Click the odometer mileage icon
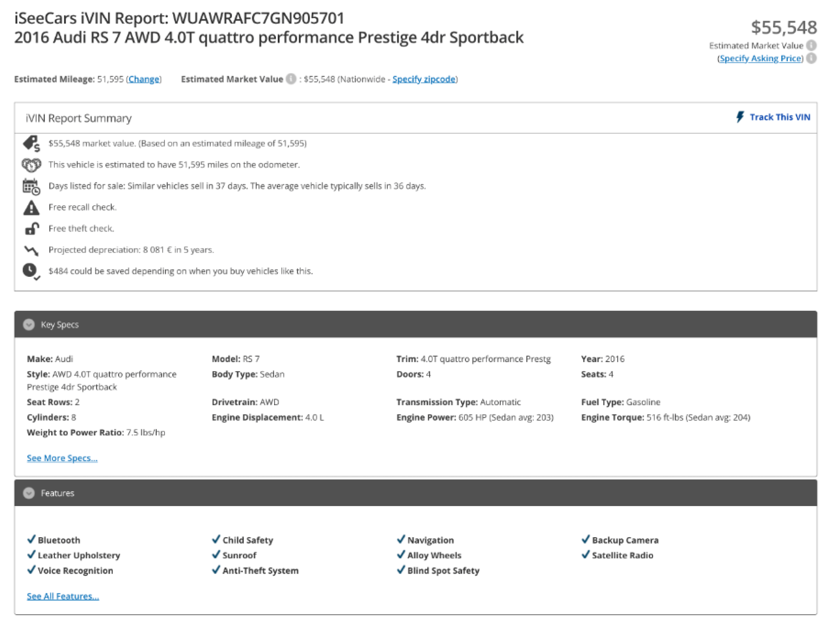Image resolution: width=840 pixels, height=617 pixels. click(31, 165)
